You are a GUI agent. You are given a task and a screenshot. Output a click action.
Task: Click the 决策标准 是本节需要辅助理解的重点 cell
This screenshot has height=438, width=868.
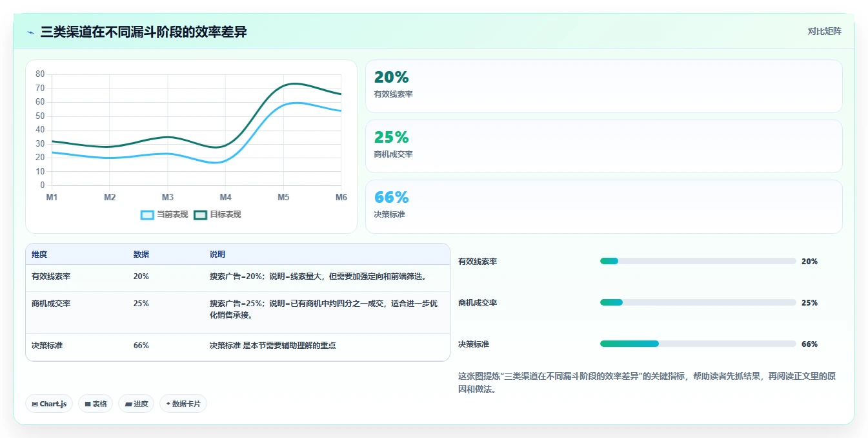272,346
